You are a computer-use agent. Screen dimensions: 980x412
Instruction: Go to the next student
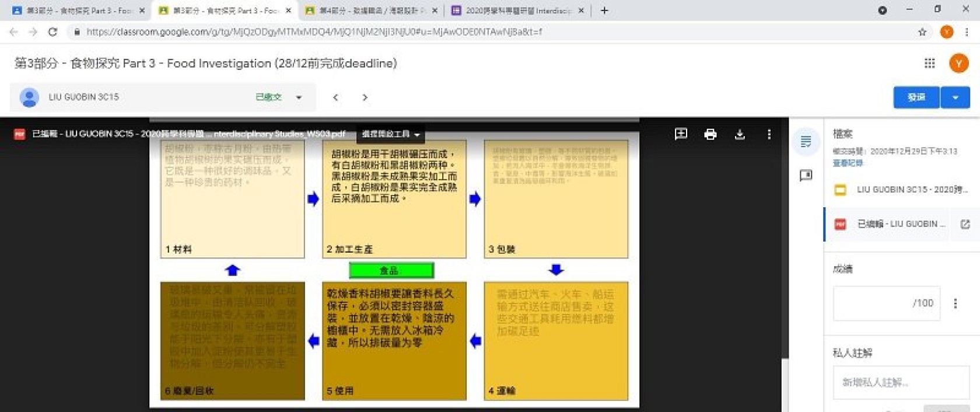[x=365, y=97]
